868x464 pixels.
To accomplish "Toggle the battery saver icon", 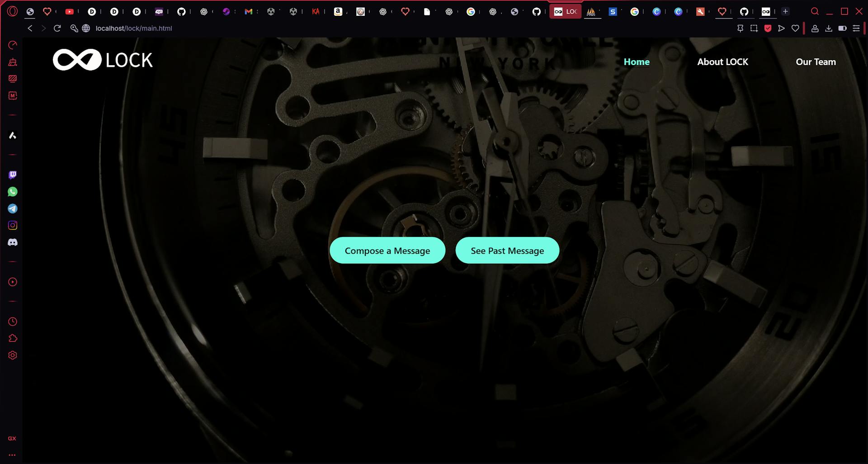I will point(842,28).
